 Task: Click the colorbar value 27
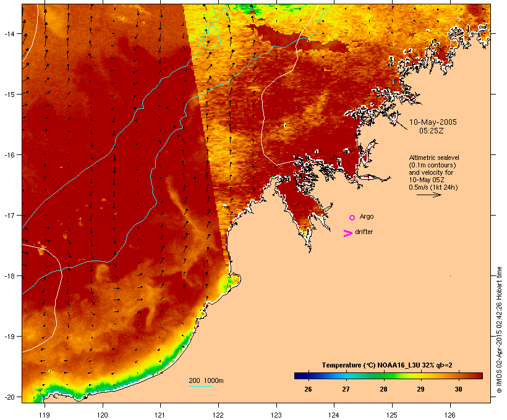coord(346,389)
